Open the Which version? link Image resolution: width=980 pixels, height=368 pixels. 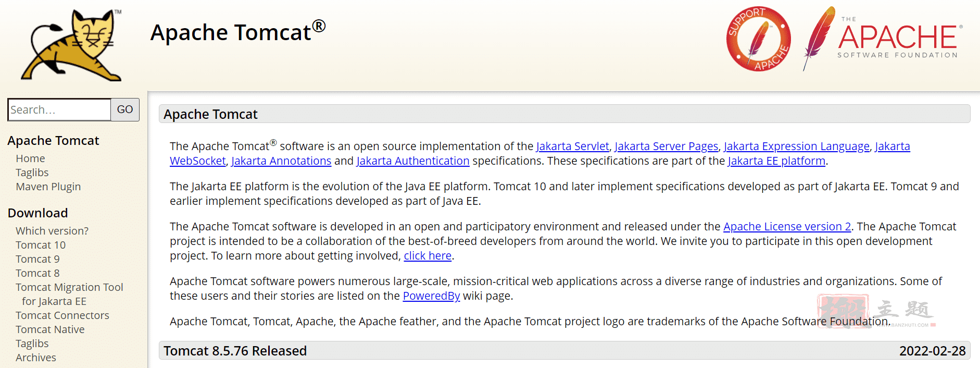[x=52, y=231]
